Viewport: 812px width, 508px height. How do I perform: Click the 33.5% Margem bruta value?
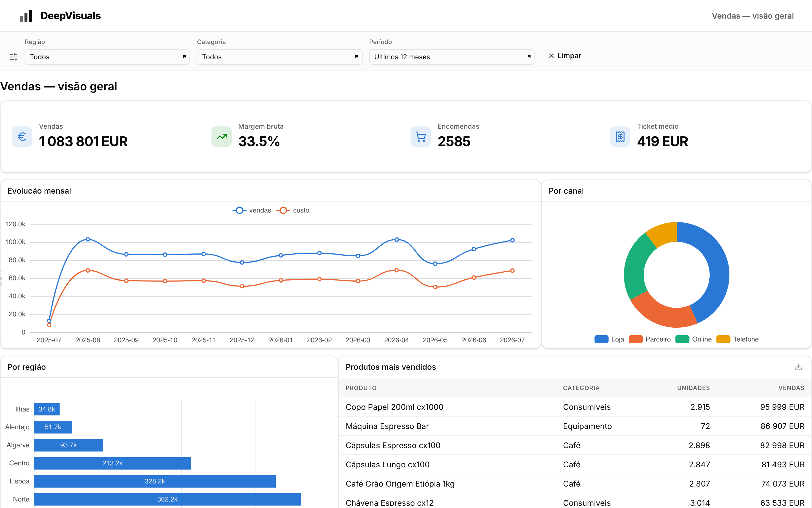pos(259,141)
